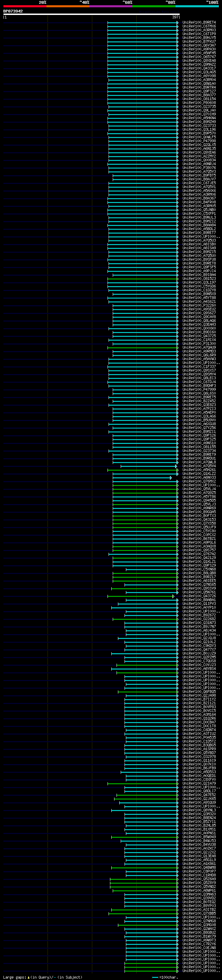Select the UniRef100_Q76MX2 label
Image resolution: width=222 pixels, height=980 pixels.
coord(199,481)
